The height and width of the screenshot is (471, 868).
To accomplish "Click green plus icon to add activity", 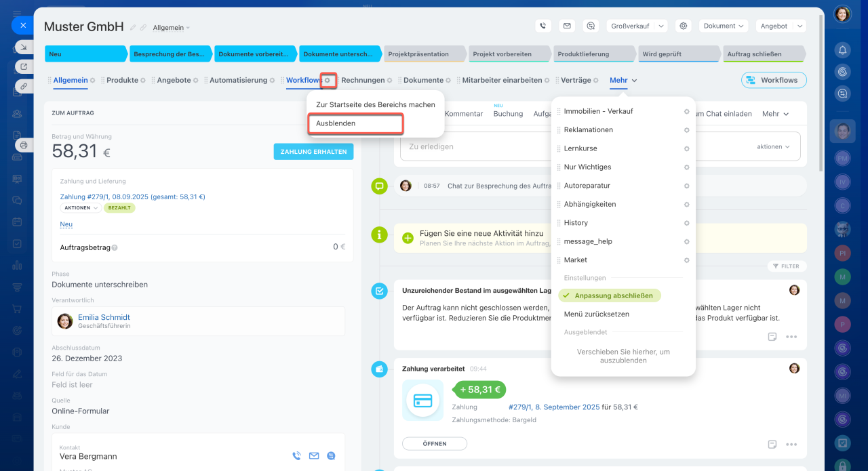I will (408, 238).
